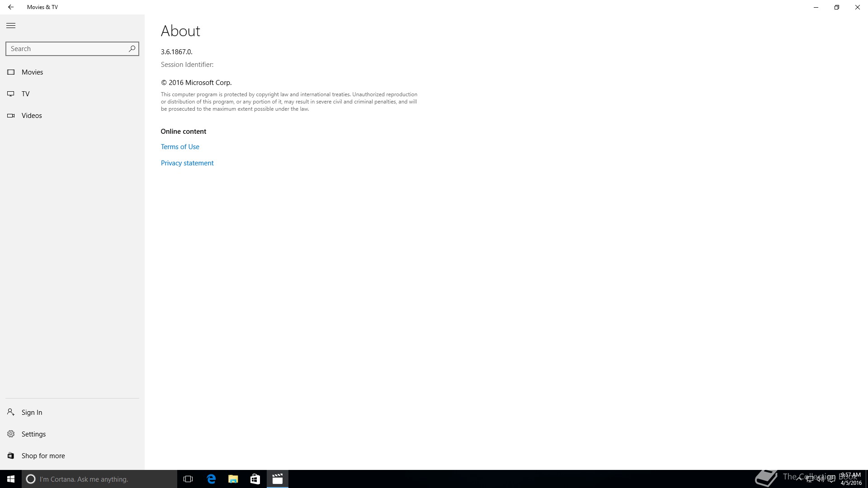Open File Explorer from taskbar

point(233,479)
